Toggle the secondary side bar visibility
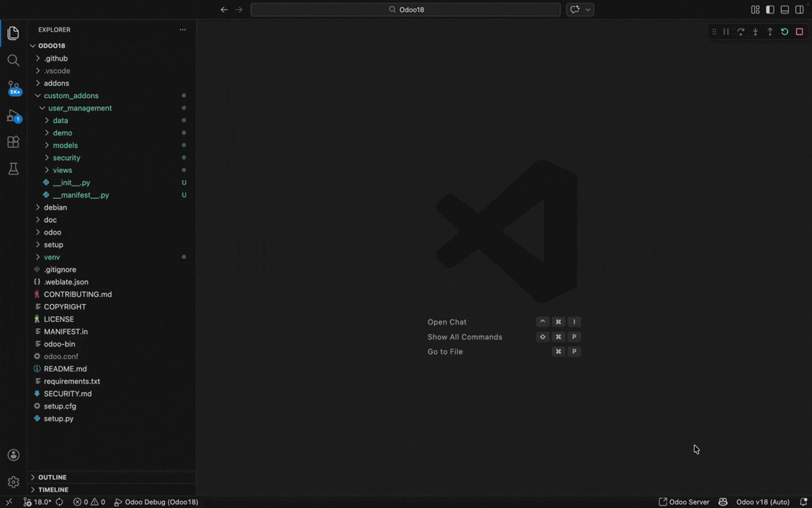 [799, 10]
